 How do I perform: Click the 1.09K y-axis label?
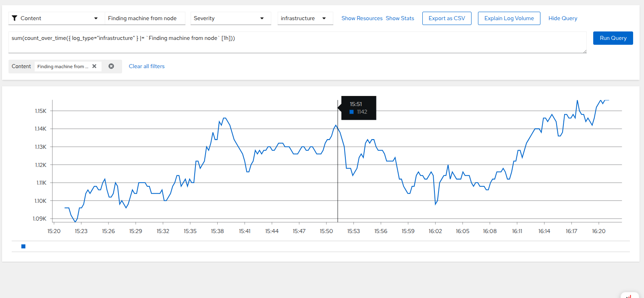pos(39,219)
